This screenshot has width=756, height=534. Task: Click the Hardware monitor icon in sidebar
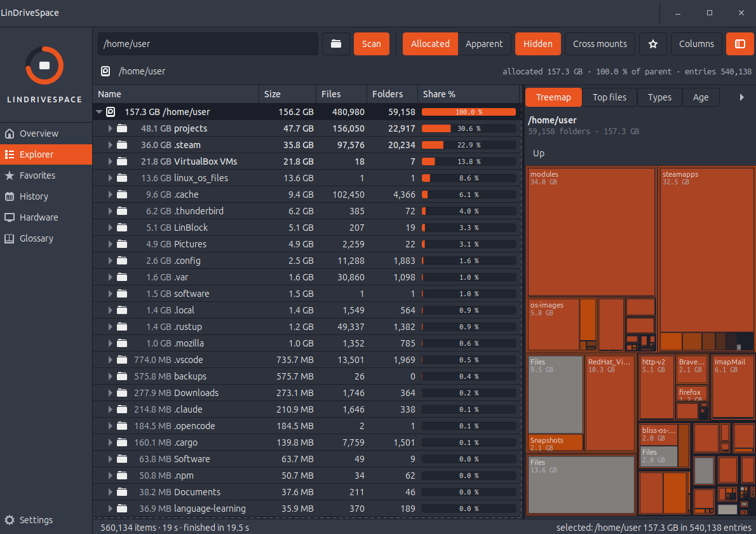[x=10, y=217]
